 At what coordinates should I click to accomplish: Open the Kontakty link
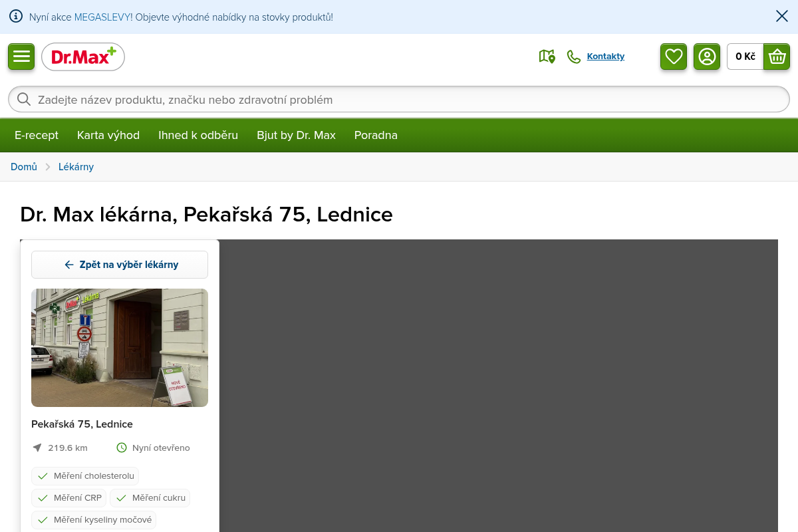click(606, 57)
